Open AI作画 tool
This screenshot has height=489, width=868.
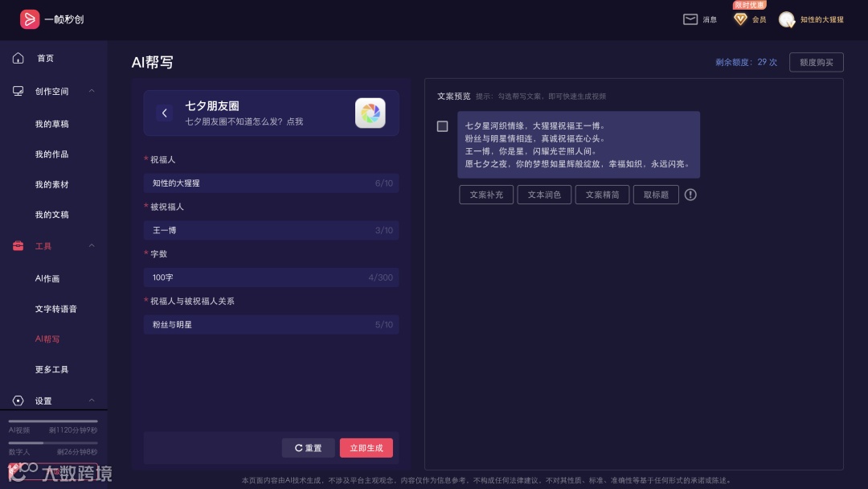47,278
